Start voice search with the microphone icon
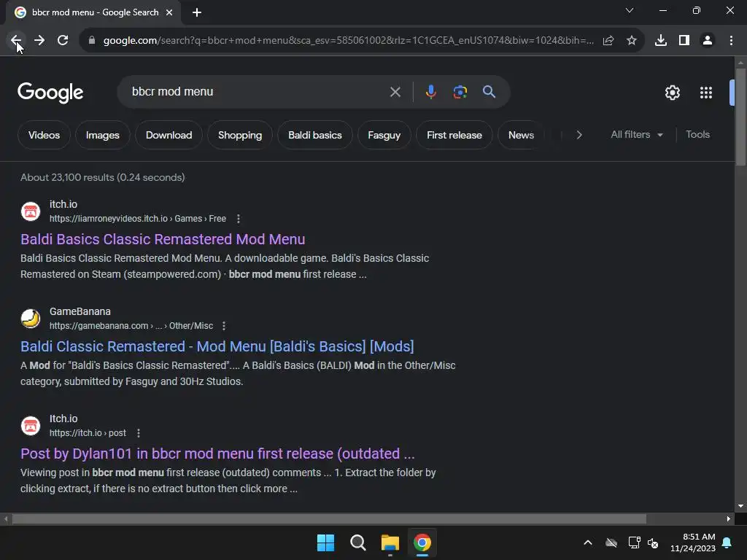Viewport: 747px width, 560px height. pos(430,92)
